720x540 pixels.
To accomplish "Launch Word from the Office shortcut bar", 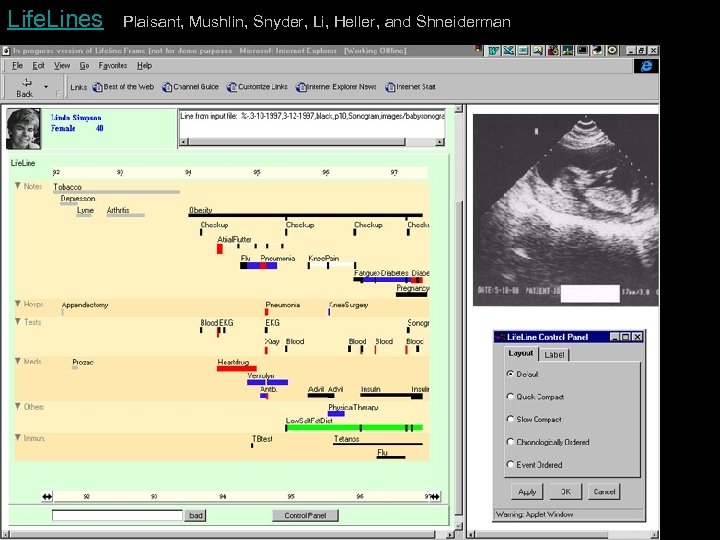I will pos(494,51).
